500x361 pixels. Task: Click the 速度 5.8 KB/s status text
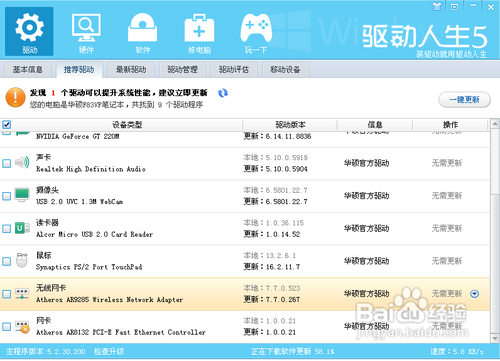pyautogui.click(x=456, y=351)
